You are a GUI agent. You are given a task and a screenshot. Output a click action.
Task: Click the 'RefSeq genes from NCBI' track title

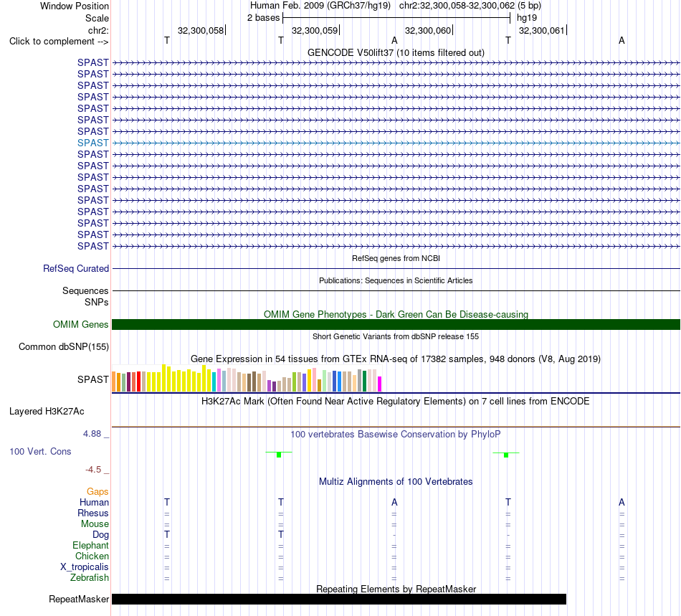pos(396,258)
